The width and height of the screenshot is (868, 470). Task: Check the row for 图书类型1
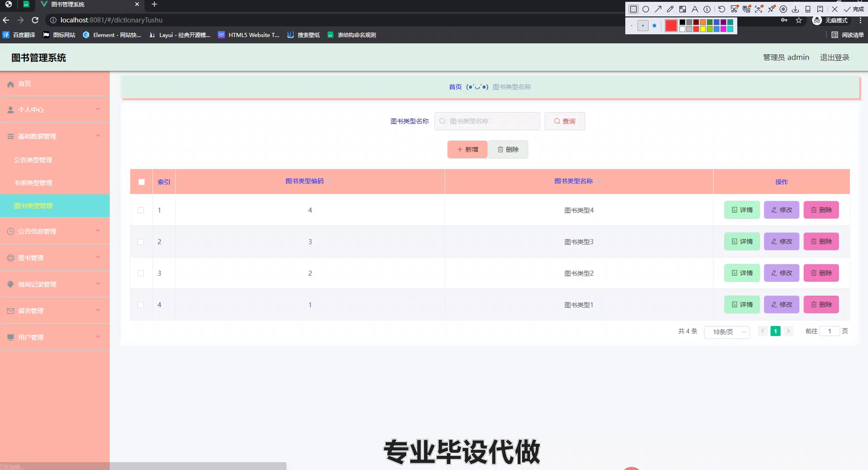(141, 305)
